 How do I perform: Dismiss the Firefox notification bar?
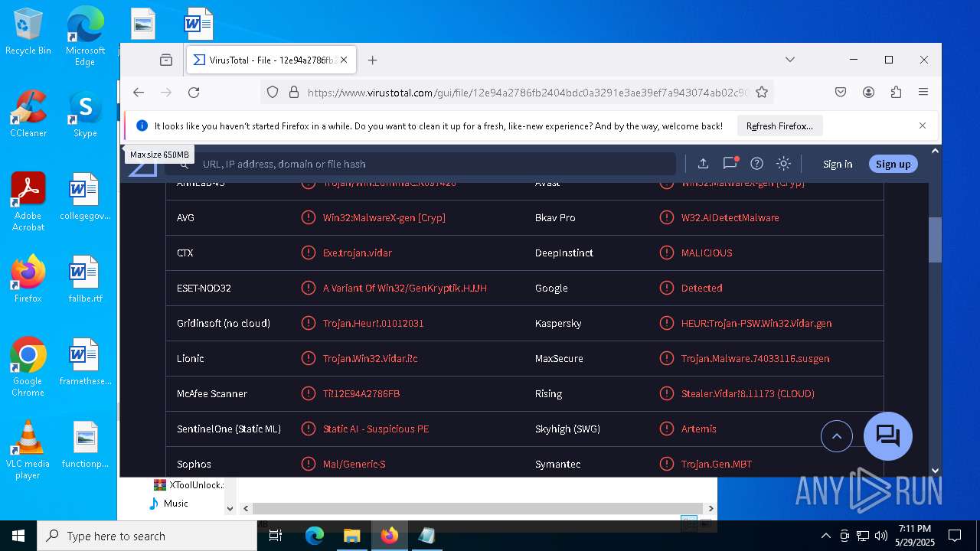click(923, 126)
